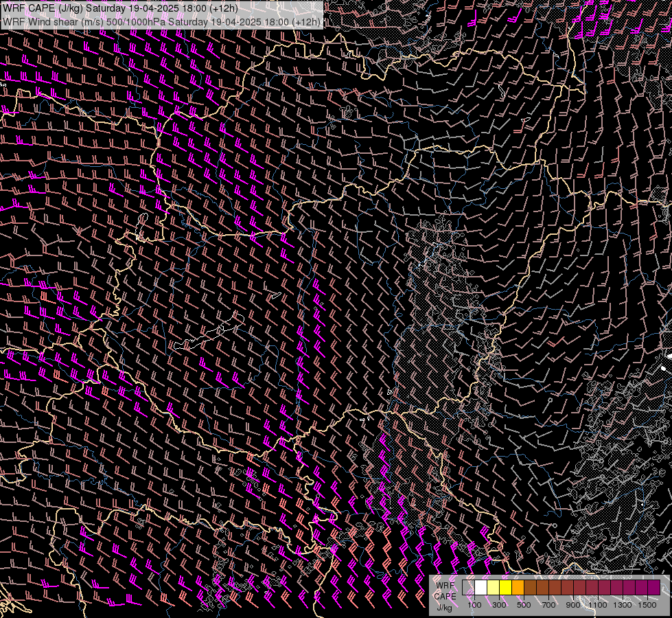
Task: Click the legend value 1300
Action: [623, 605]
